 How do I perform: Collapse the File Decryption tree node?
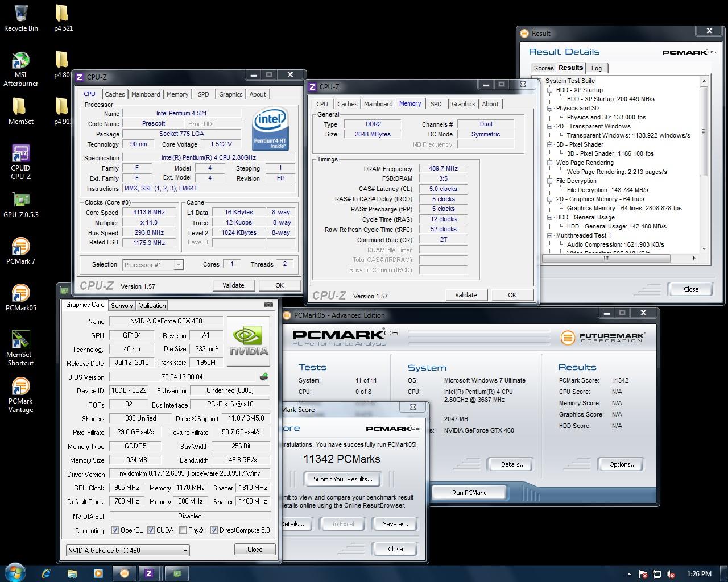tap(550, 181)
